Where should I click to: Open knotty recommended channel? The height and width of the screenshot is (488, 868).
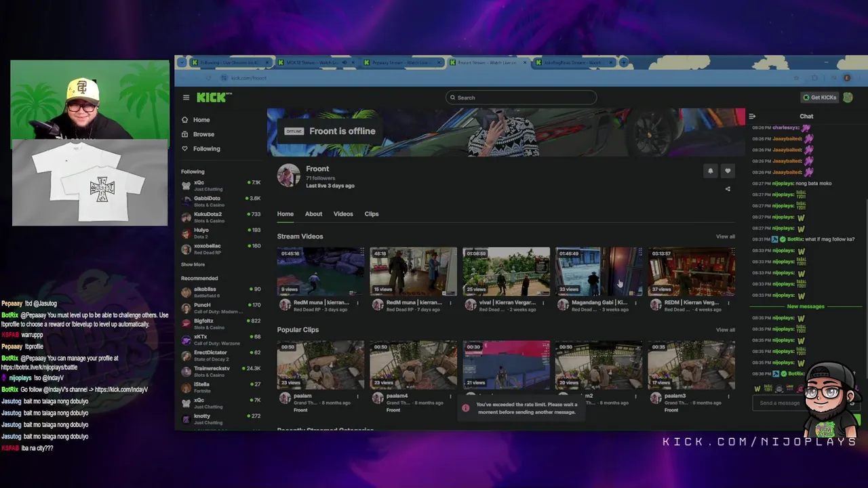click(x=220, y=419)
